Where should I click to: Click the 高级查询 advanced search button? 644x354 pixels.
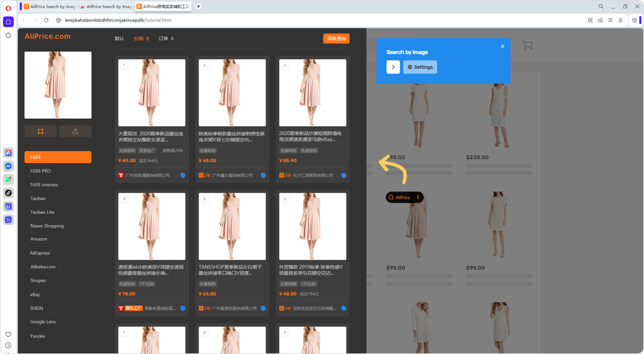pyautogui.click(x=336, y=39)
